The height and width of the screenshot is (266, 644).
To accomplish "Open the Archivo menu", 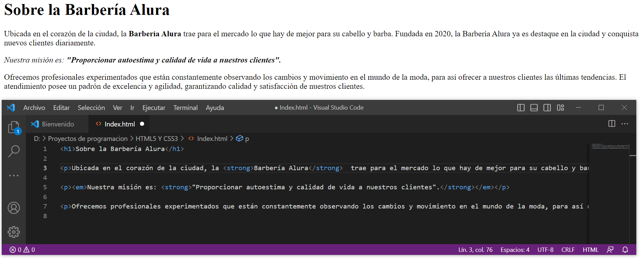I will click(34, 108).
